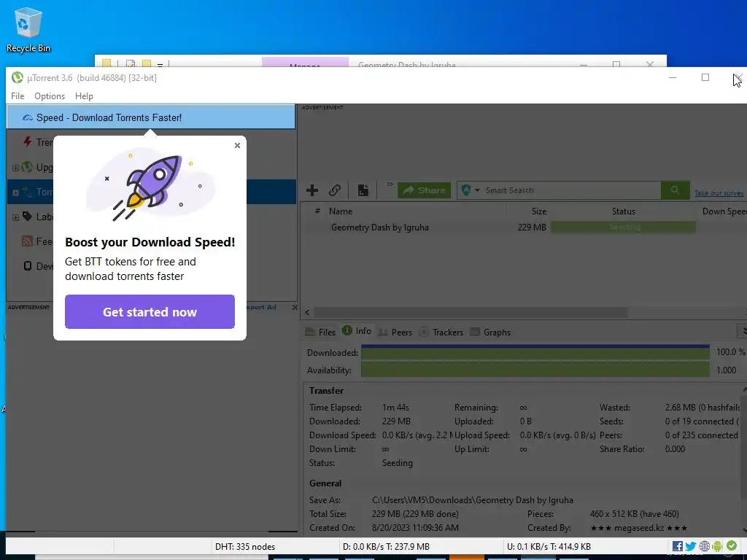Switch to the Info tab
The height and width of the screenshot is (560, 747).
click(x=357, y=331)
